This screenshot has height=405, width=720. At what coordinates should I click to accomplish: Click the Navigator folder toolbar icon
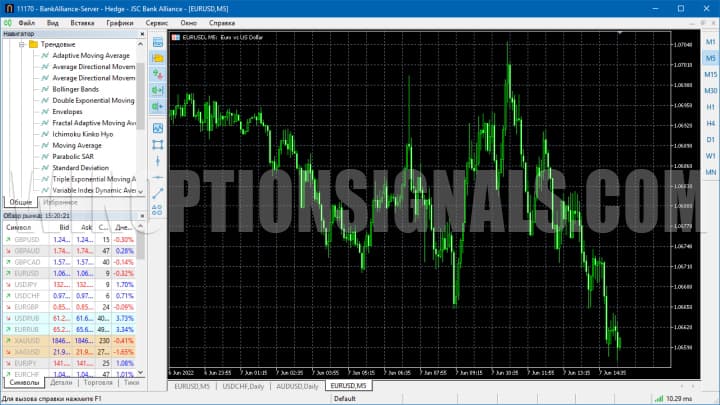[157, 58]
